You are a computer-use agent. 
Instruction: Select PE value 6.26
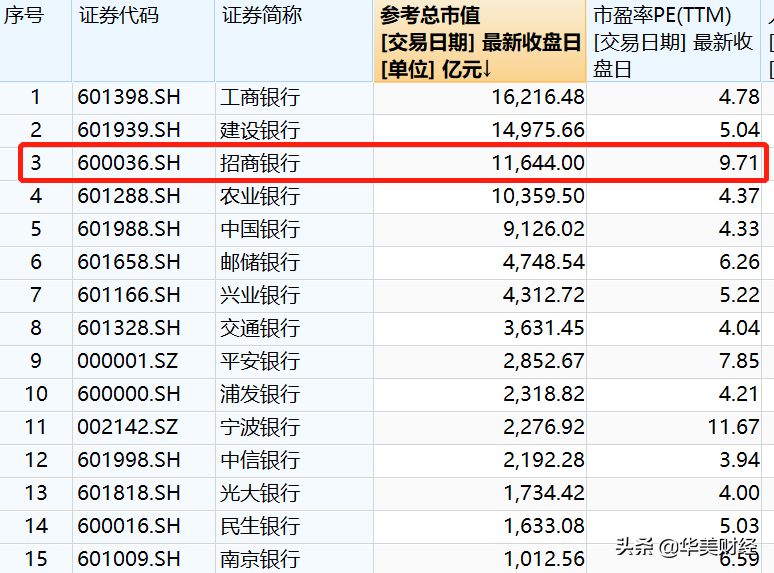[739, 262]
